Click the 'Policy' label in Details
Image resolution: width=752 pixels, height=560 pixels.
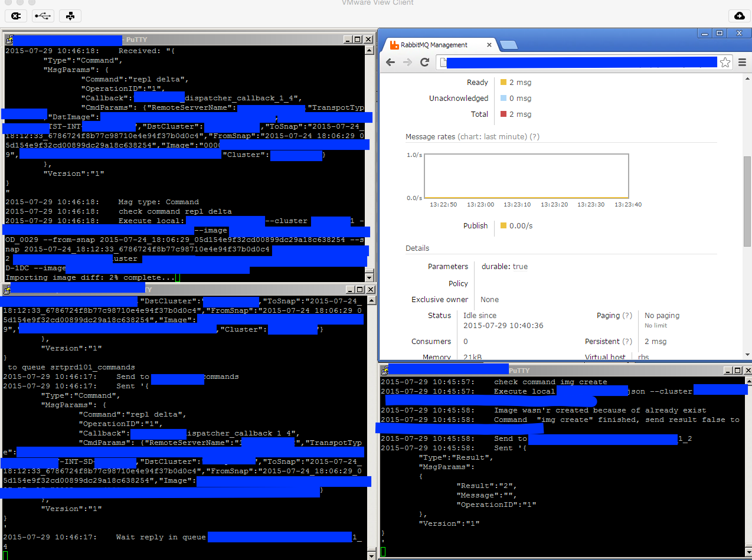click(458, 284)
